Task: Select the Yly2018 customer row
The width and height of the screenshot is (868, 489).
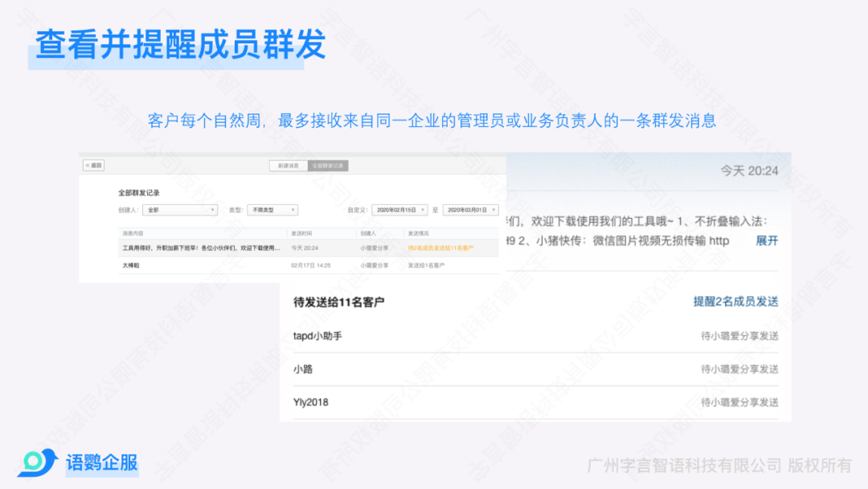Action: 311,402
